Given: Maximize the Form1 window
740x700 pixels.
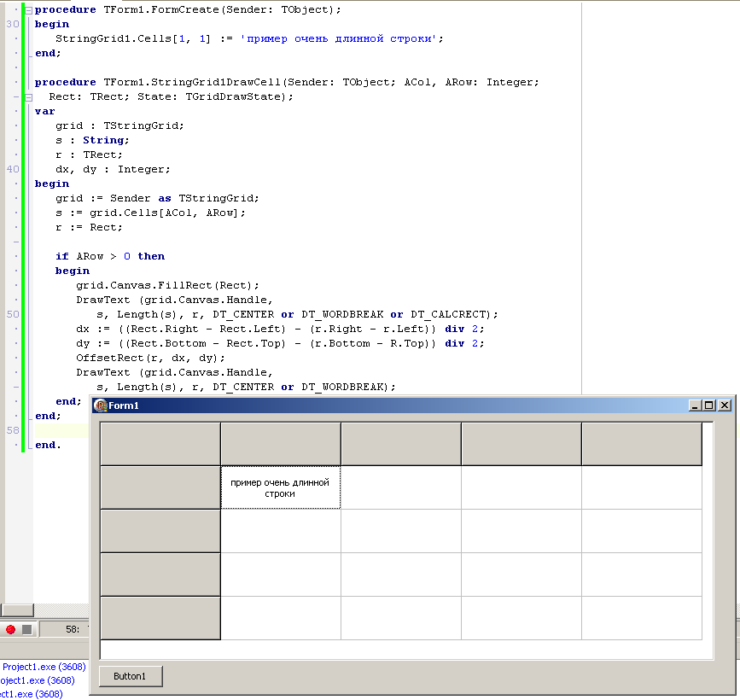Looking at the screenshot, I should [x=709, y=405].
